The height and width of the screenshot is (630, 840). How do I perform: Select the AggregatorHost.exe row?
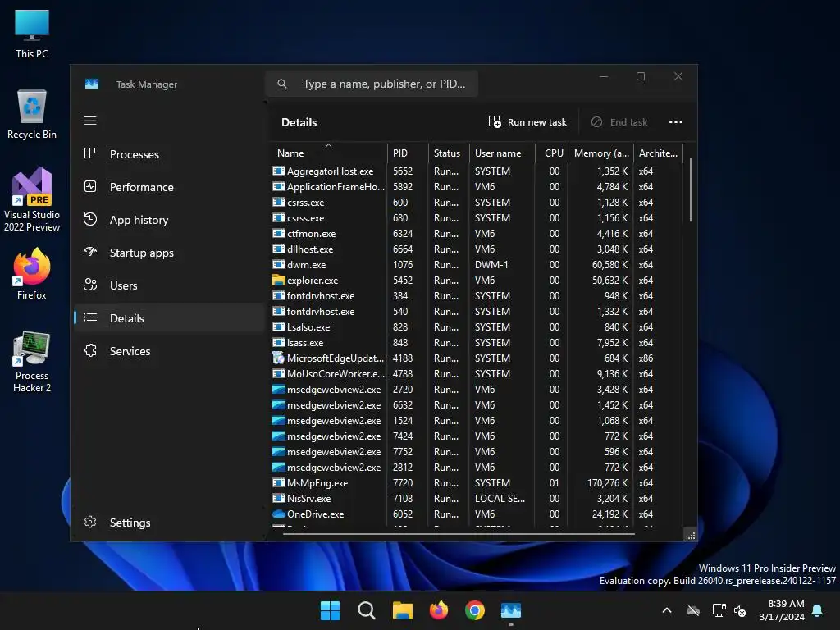point(477,171)
